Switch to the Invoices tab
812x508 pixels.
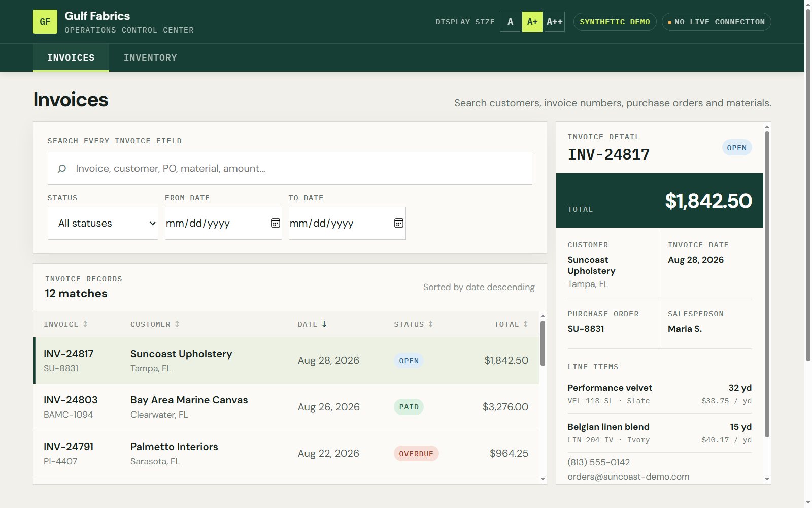[71, 57]
